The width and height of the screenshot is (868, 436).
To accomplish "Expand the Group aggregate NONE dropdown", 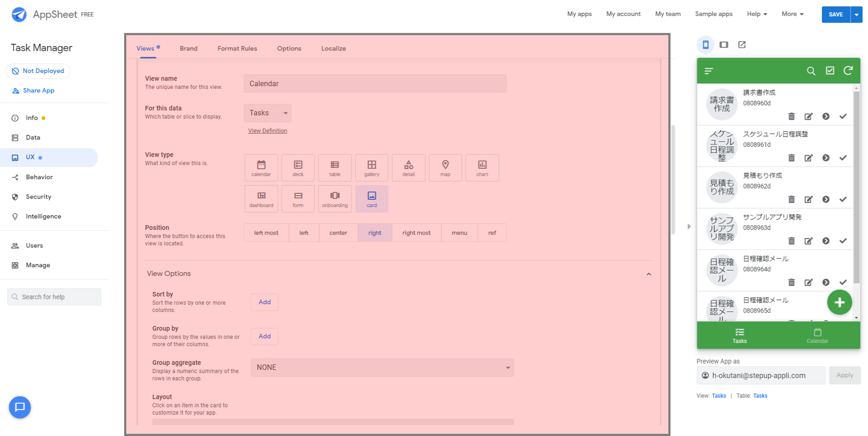I will tap(382, 367).
